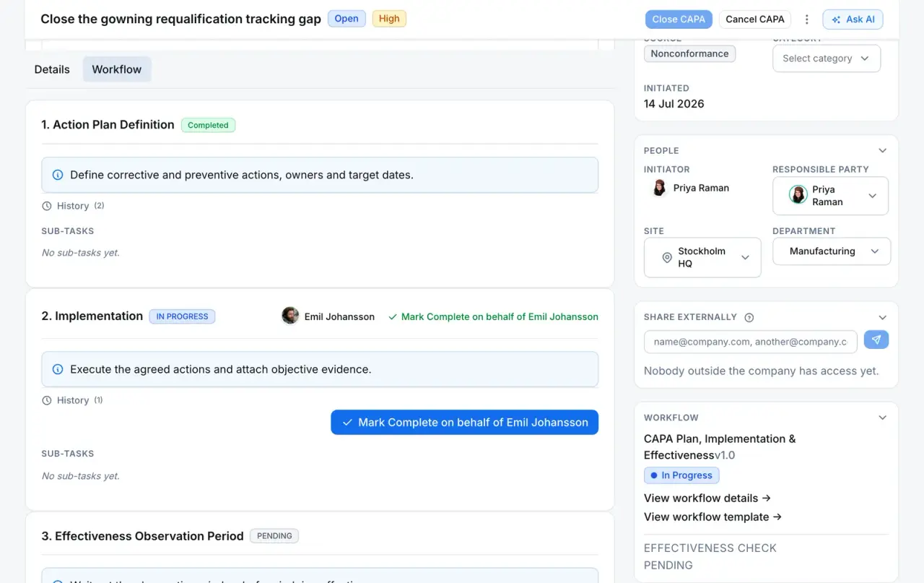Click the help icon beside Share Externally
Image resolution: width=924 pixels, height=583 pixels.
click(749, 317)
